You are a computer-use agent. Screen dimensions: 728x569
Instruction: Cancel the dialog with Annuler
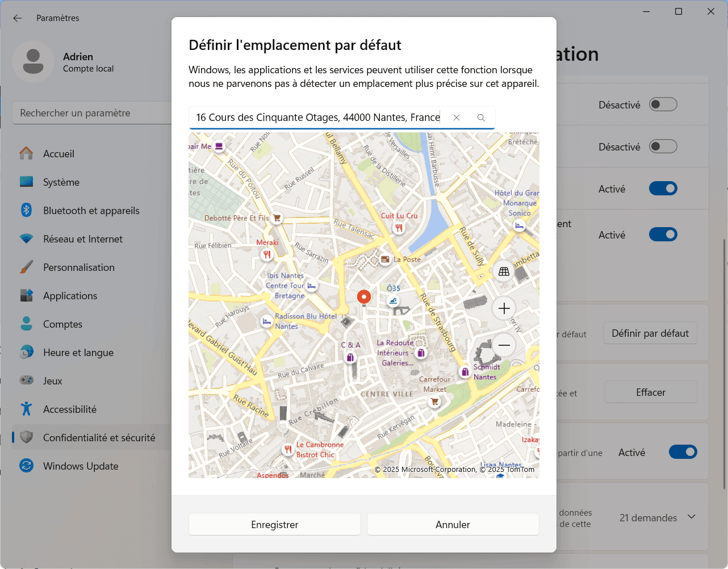[453, 525]
